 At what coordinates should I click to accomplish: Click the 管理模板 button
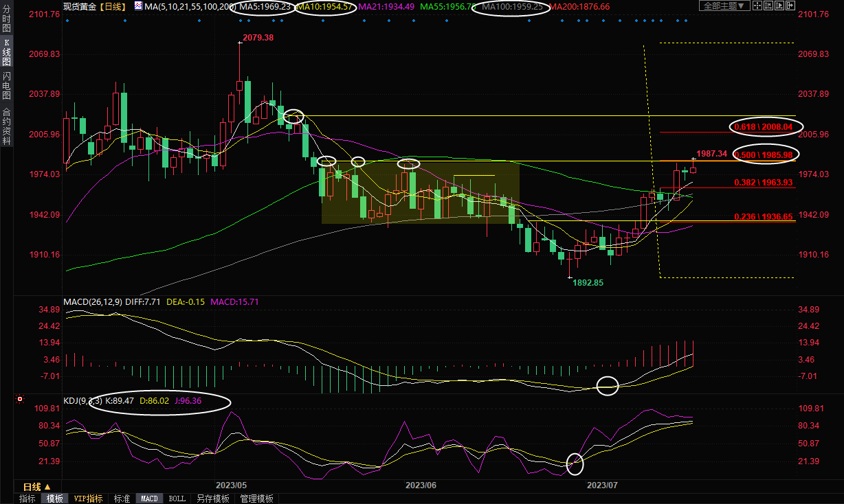256,499
